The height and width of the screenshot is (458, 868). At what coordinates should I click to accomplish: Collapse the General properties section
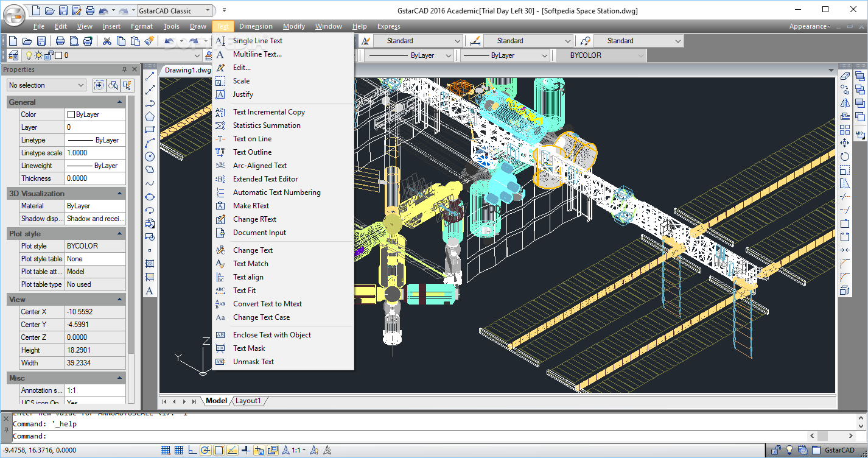click(x=120, y=102)
